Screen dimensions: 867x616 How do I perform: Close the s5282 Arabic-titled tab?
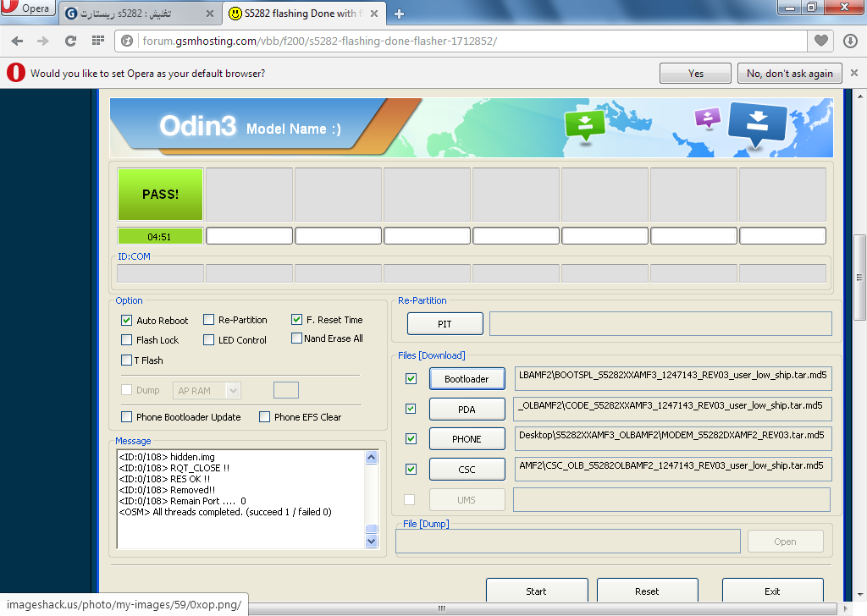[x=210, y=14]
